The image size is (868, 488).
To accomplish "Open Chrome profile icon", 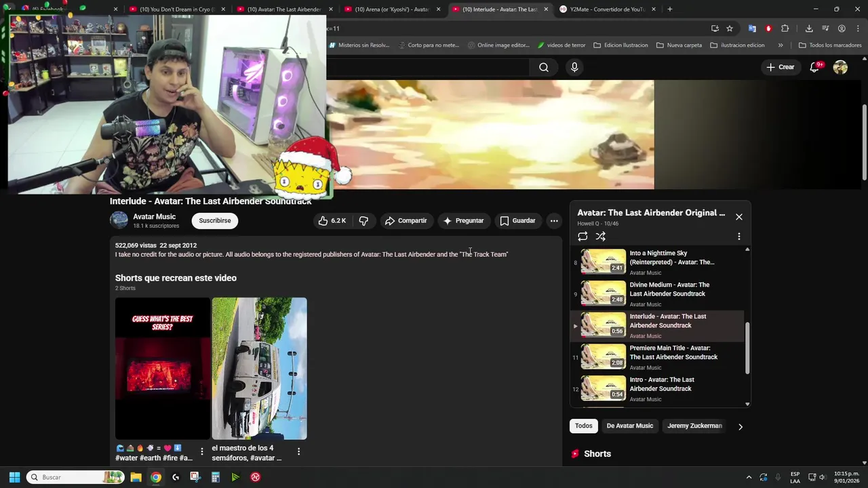I will 842,28.
